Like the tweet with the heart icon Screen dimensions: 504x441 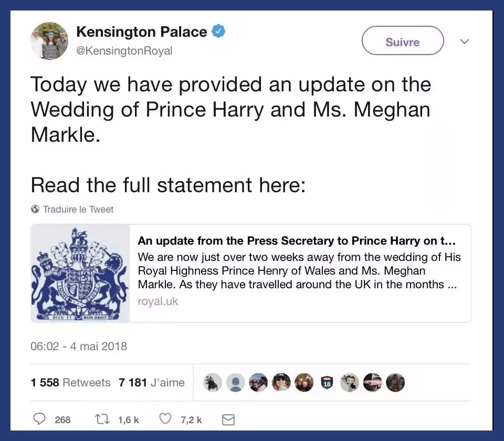pos(165,419)
